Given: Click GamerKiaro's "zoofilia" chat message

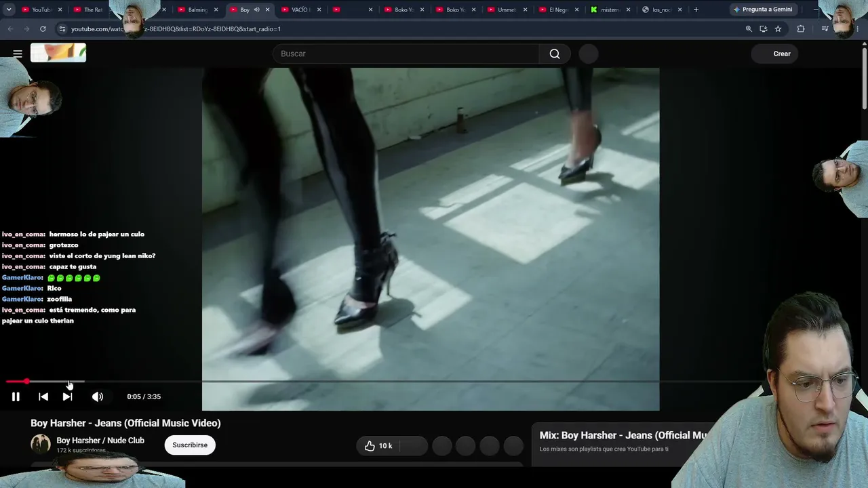Looking at the screenshot, I should click(60, 299).
